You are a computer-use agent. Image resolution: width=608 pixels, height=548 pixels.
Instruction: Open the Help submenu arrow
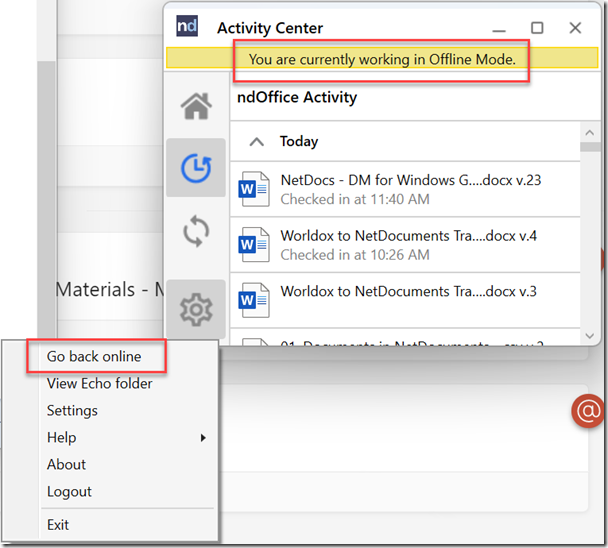[x=203, y=438]
